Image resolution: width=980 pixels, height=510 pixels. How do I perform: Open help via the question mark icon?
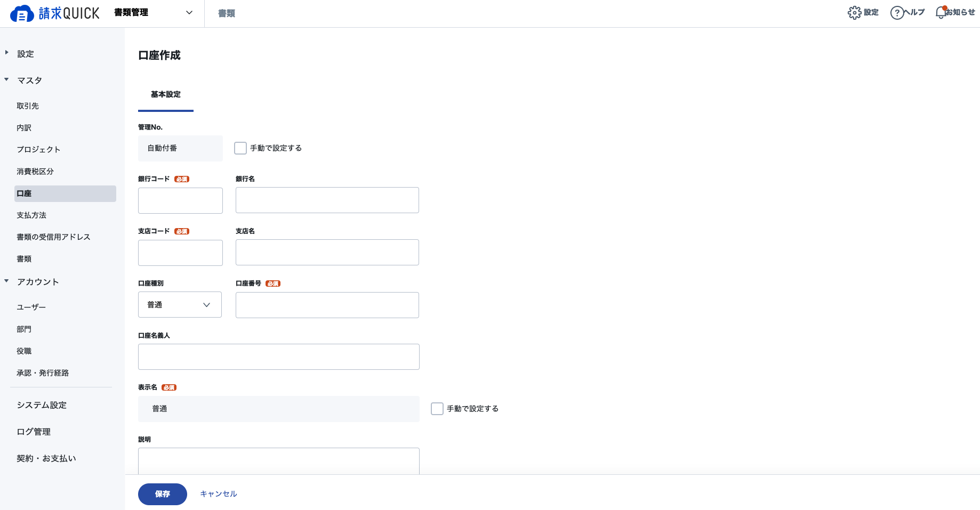(x=897, y=13)
